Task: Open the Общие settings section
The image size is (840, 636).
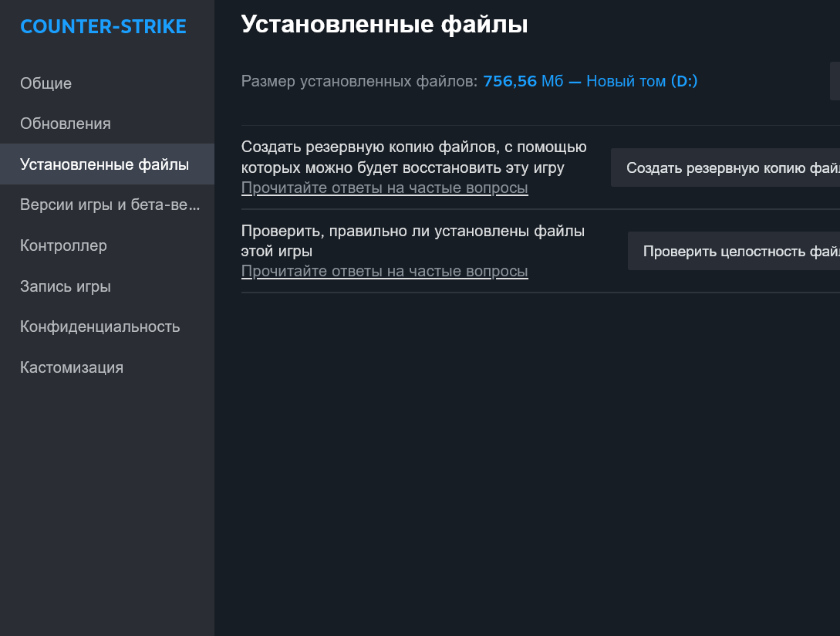Action: tap(46, 83)
